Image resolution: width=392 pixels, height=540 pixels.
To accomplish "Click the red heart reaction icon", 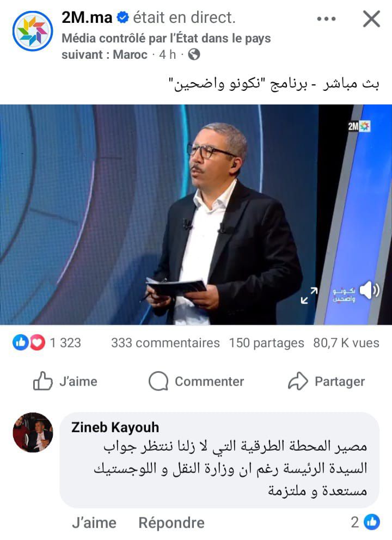I will click(37, 342).
